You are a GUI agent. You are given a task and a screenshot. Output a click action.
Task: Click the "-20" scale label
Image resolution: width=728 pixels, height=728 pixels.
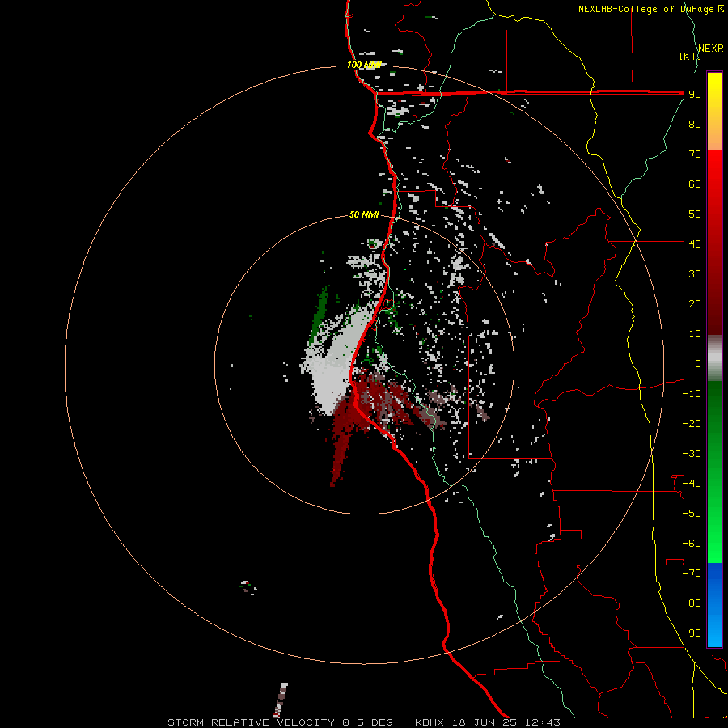[x=692, y=423]
